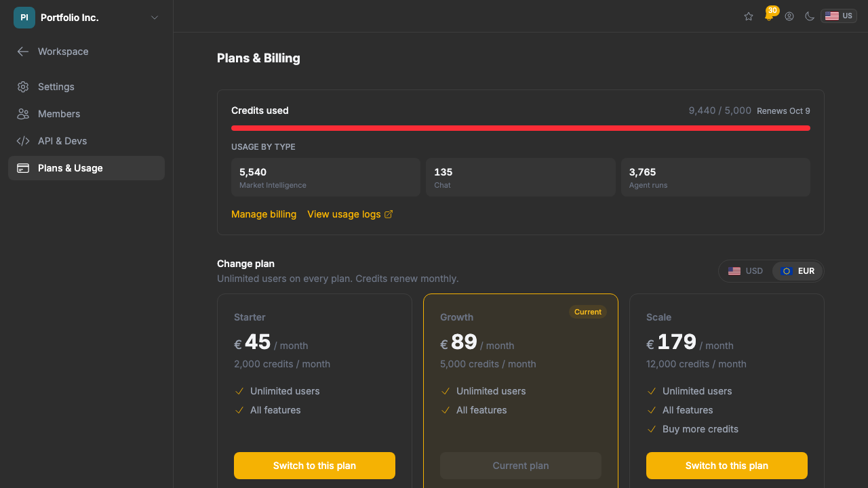Viewport: 868px width, 488px height.
Task: Open the US language selector
Action: coord(839,16)
